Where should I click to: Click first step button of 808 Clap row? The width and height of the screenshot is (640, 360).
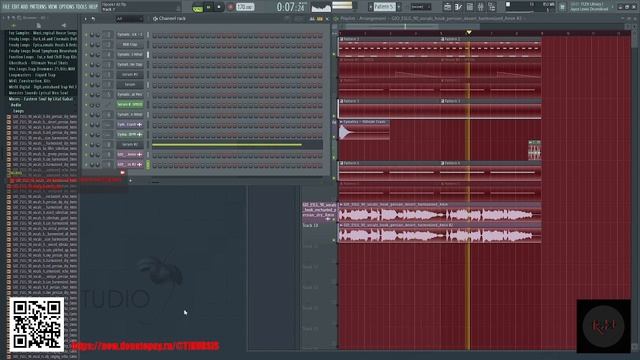pos(154,44)
